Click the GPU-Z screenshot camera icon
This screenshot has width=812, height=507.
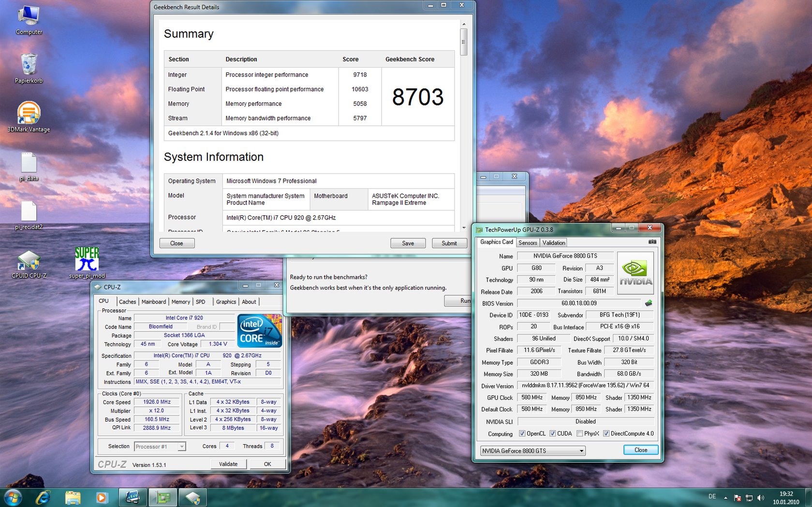(x=652, y=242)
